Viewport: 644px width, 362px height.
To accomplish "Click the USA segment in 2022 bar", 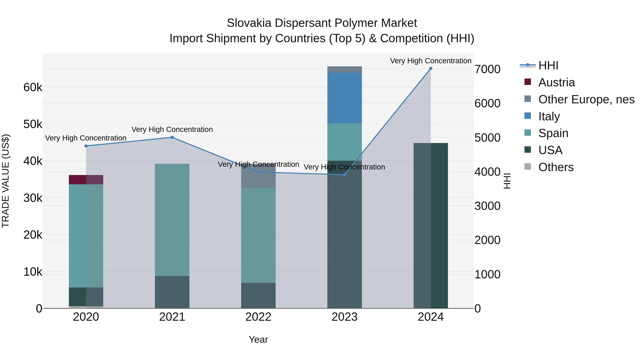I will click(258, 295).
